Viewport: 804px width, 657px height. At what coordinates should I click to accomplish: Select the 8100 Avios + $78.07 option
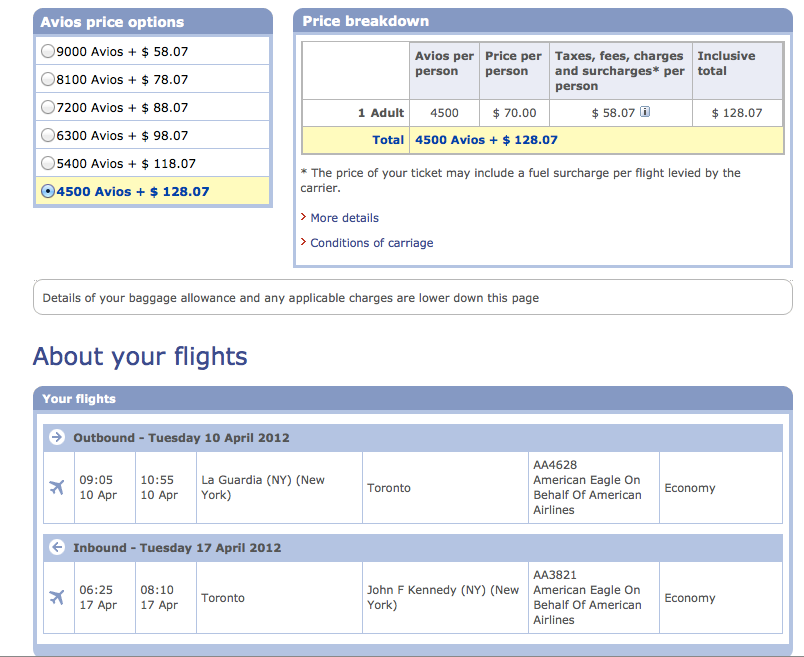click(48, 79)
